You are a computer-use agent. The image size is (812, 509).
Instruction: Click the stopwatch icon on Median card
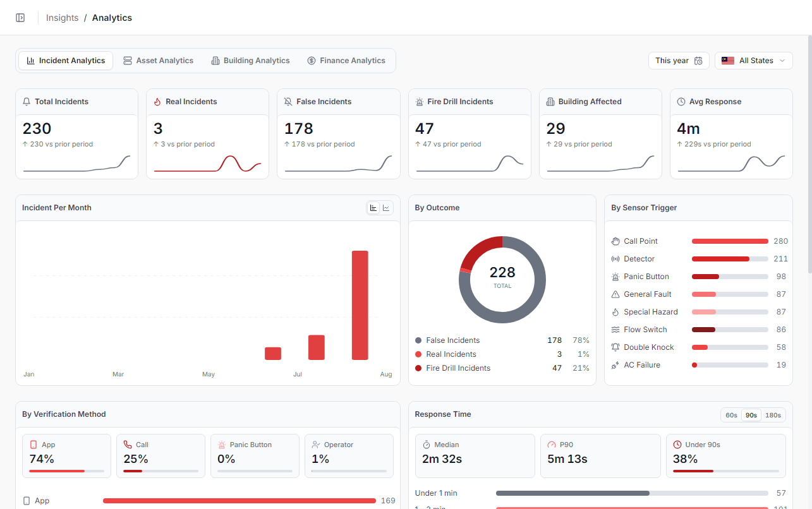tap(427, 445)
